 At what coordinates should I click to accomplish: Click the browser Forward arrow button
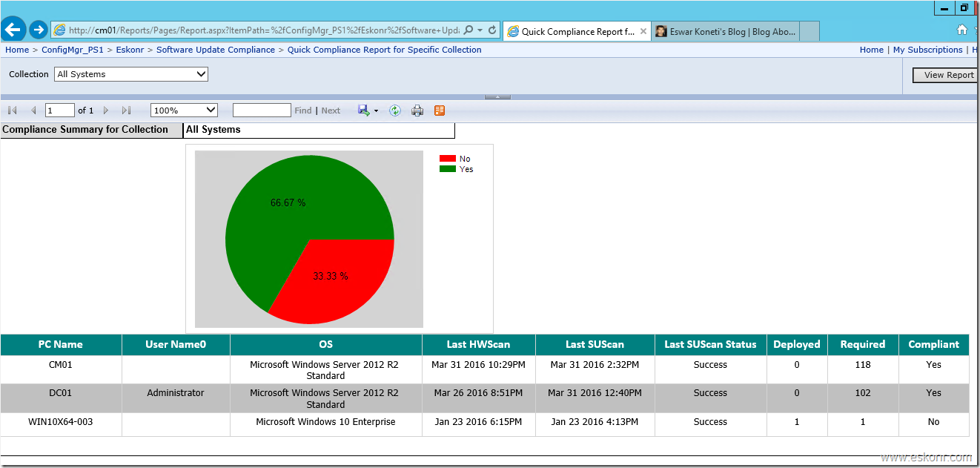pos(39,30)
